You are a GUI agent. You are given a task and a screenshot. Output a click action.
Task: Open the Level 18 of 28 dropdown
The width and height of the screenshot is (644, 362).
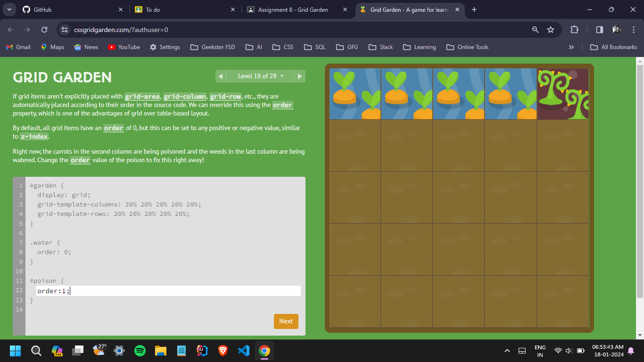[x=260, y=76]
